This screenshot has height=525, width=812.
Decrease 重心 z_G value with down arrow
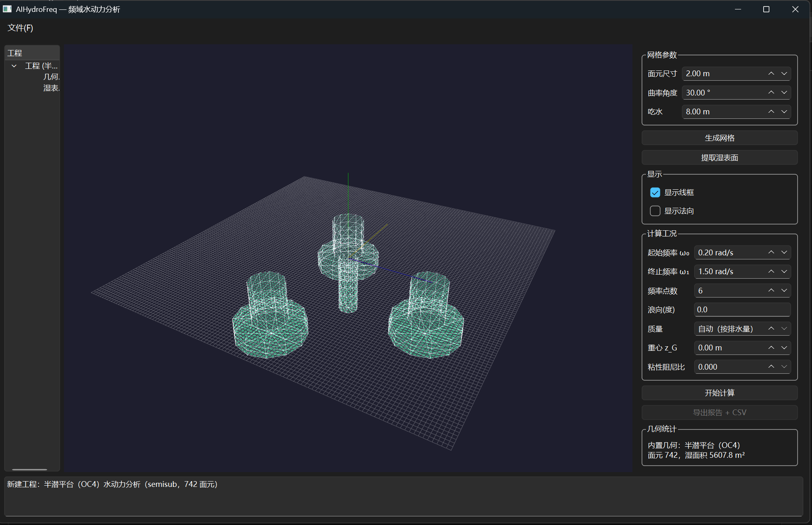784,348
